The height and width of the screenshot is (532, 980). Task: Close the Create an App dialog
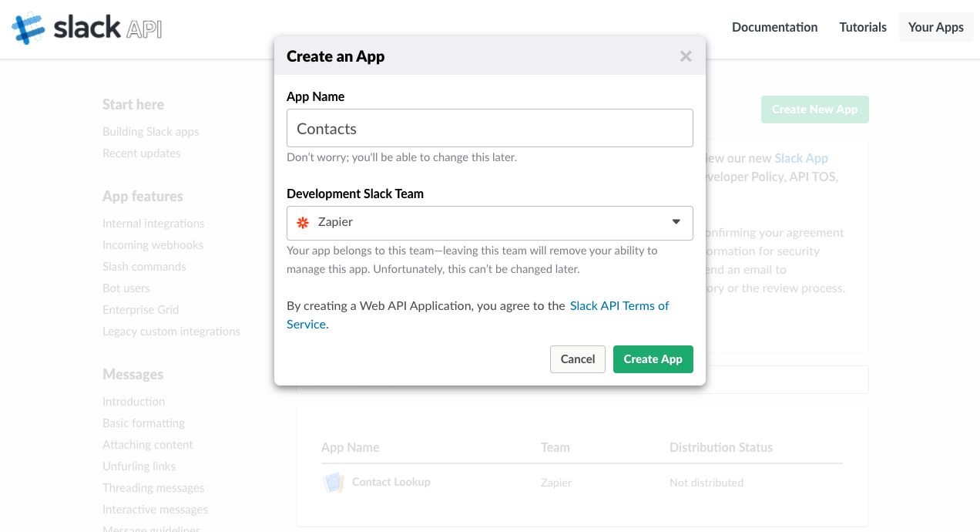(x=686, y=56)
